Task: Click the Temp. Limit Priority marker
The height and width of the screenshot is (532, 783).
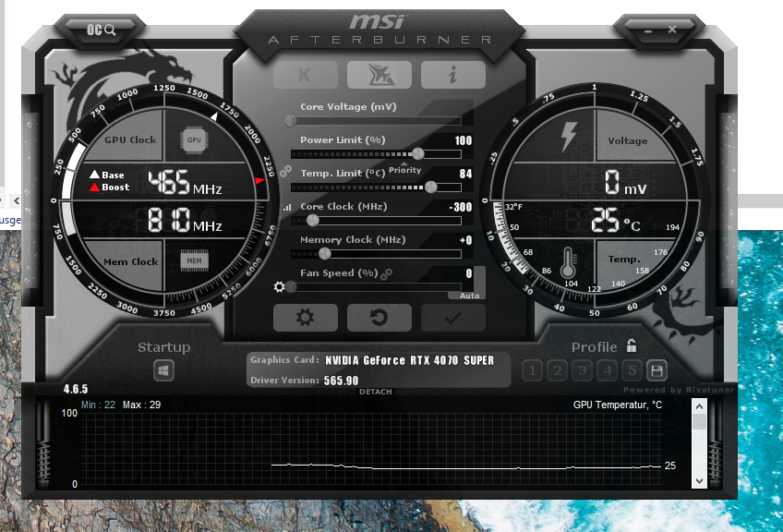Action: (404, 169)
